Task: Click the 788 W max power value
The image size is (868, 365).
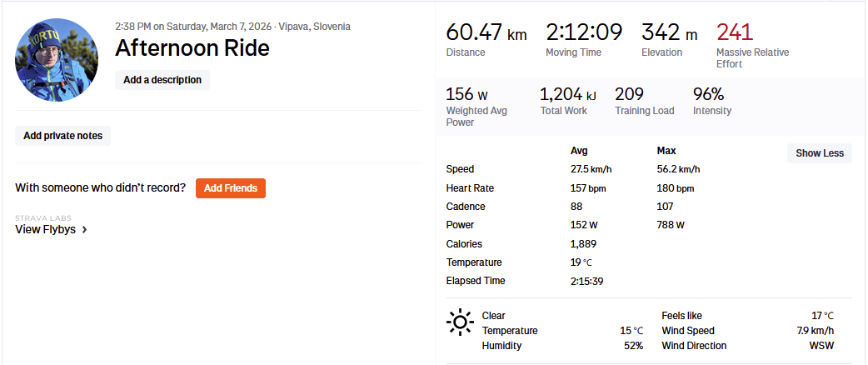Action: pyautogui.click(x=670, y=225)
